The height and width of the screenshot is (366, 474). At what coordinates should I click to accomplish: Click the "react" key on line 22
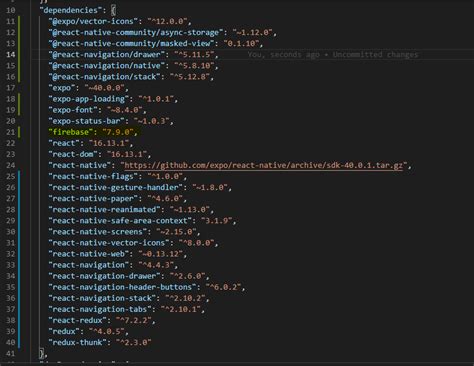tap(64, 143)
